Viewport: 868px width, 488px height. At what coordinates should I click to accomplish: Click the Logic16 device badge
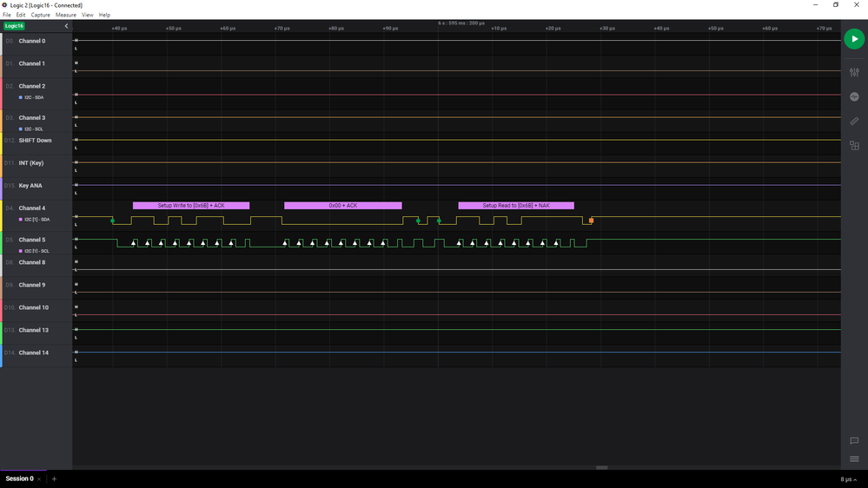coord(14,26)
